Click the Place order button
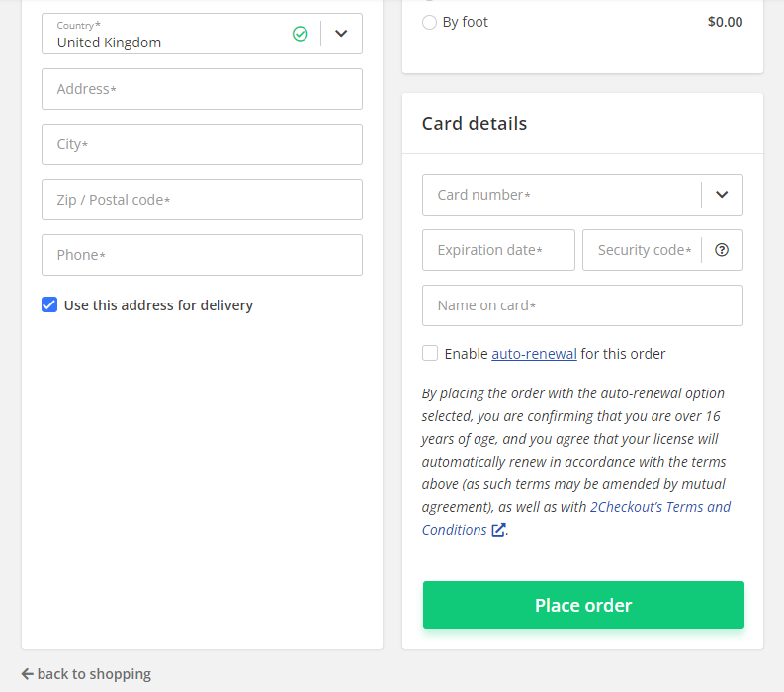 [x=583, y=605]
